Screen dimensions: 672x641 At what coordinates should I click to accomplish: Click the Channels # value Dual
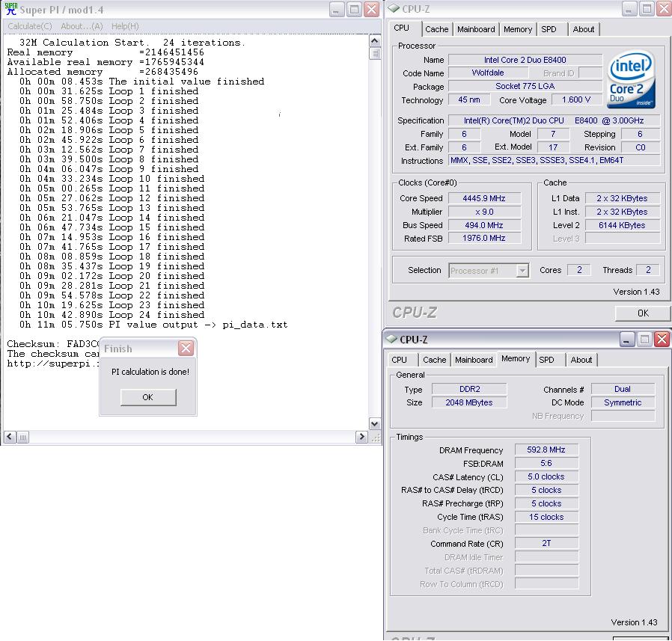point(623,389)
